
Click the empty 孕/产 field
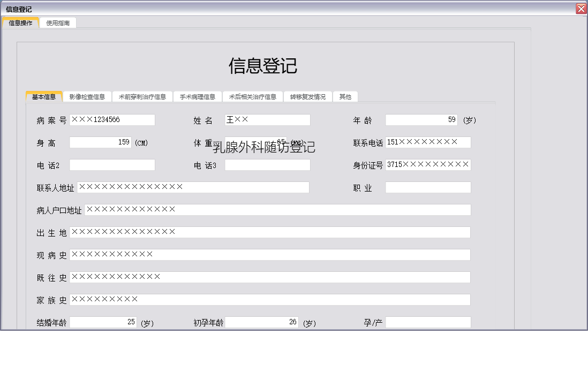pos(427,322)
